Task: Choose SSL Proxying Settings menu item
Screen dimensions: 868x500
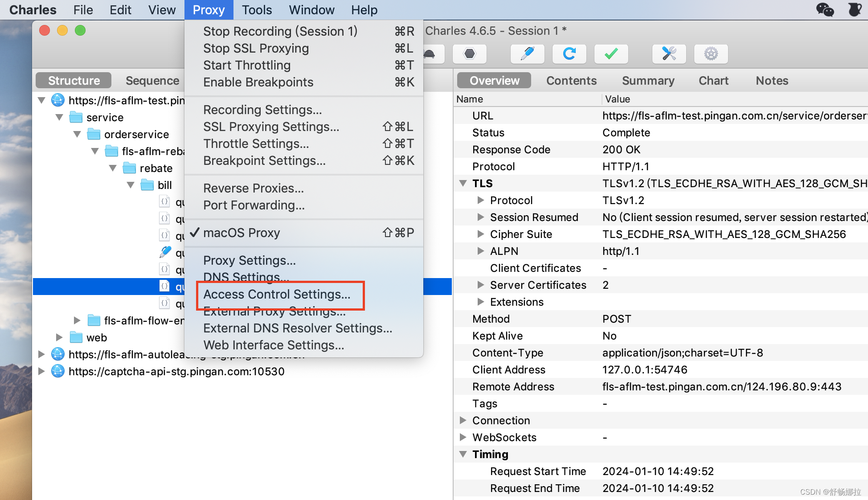Action: 303,127
